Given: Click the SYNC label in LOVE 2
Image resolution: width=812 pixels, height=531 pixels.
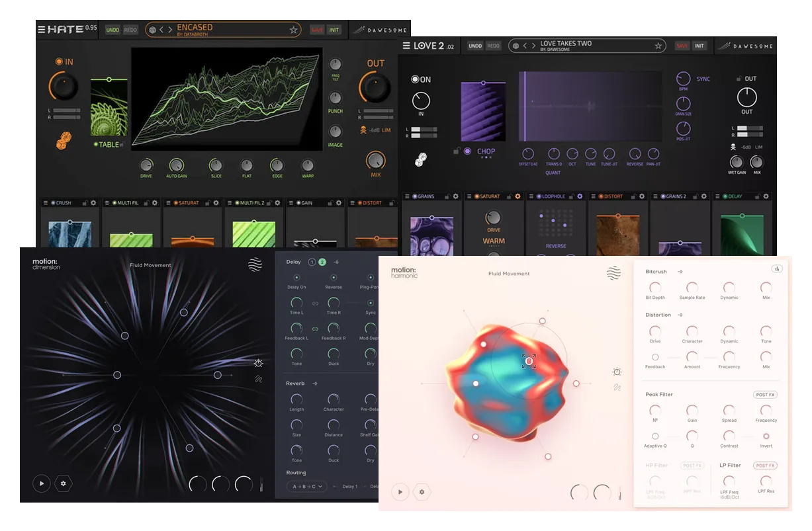Looking at the screenshot, I should coord(703,79).
